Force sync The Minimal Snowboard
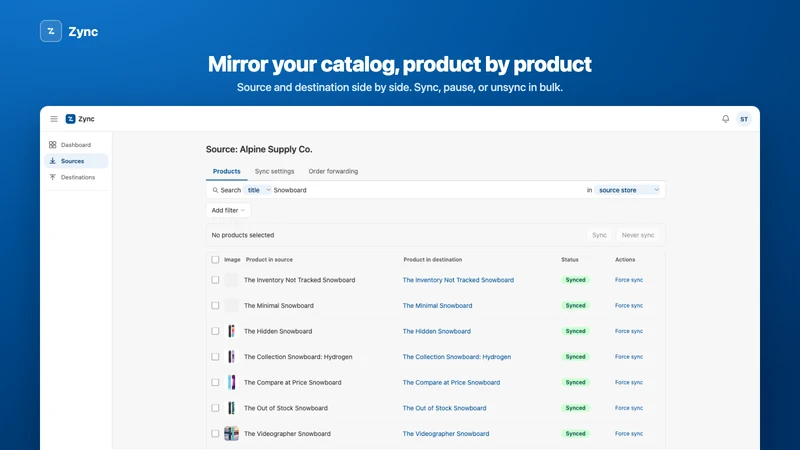 (629, 306)
